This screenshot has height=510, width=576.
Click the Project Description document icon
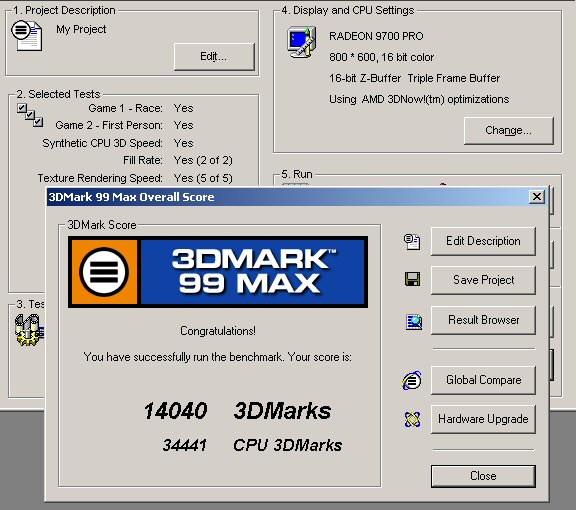tap(27, 35)
